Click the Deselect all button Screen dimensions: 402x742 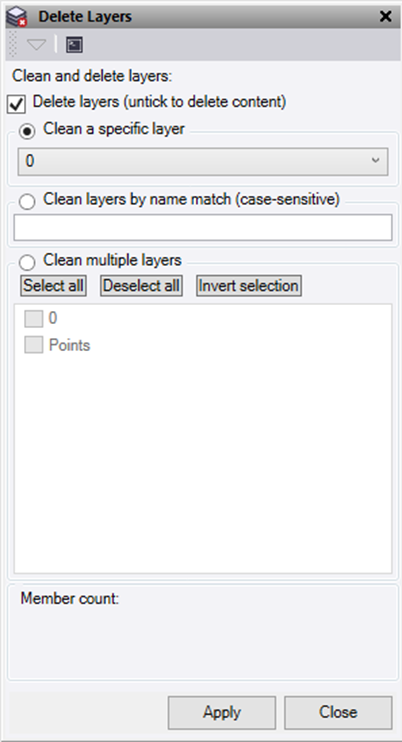tap(141, 286)
